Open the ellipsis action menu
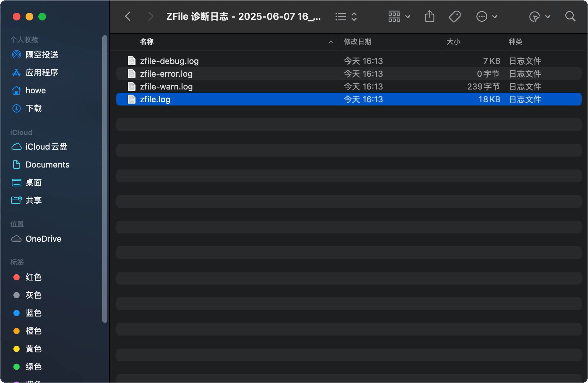This screenshot has height=383, width=588. [487, 16]
